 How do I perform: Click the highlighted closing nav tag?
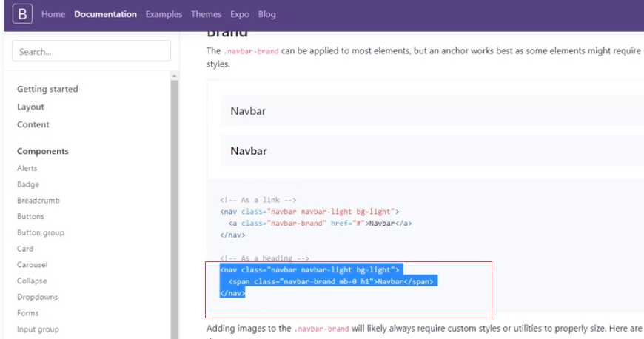pyautogui.click(x=232, y=293)
